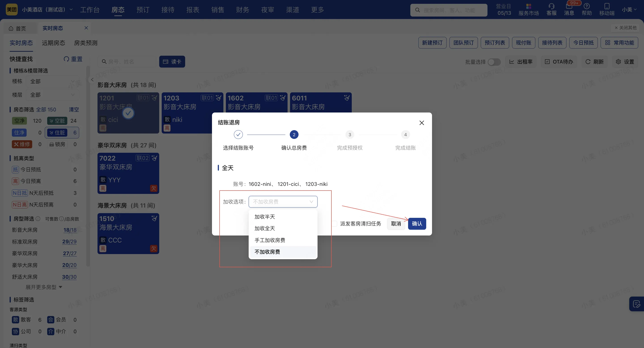The width and height of the screenshot is (644, 348).
Task: Click the 新建预订 button
Action: tap(432, 43)
